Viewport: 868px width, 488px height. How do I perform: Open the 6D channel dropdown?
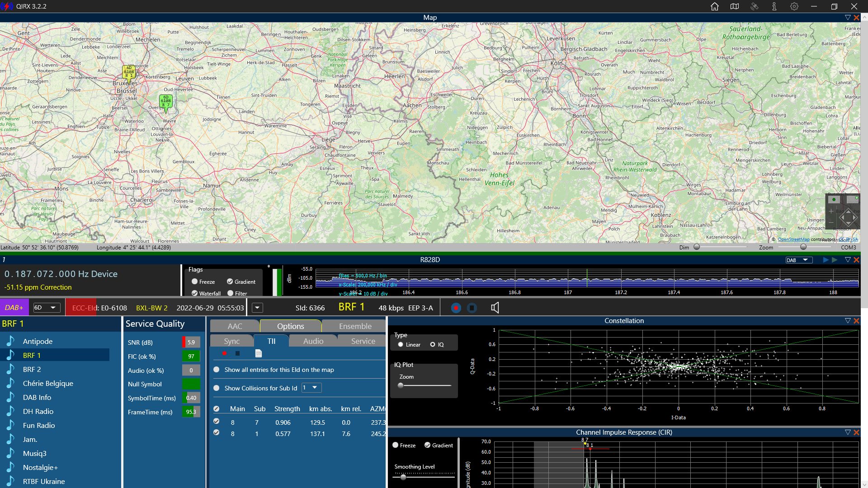47,308
